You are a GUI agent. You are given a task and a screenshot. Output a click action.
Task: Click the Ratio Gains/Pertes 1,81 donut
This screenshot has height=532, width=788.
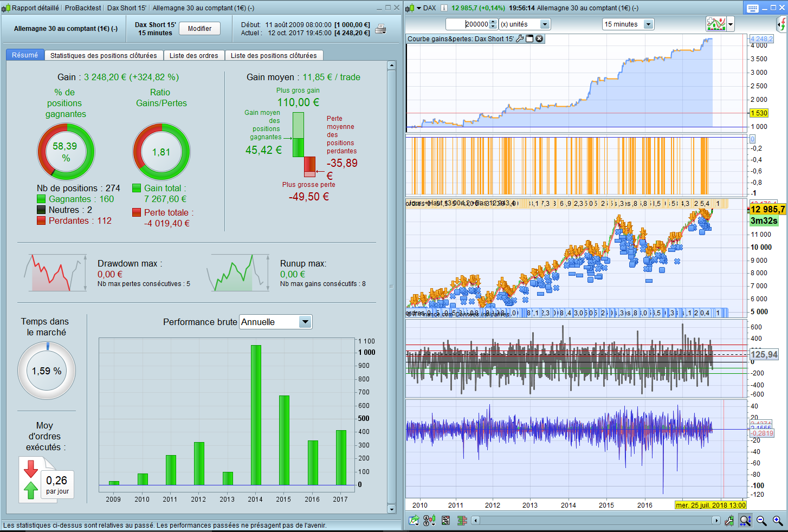[162, 152]
